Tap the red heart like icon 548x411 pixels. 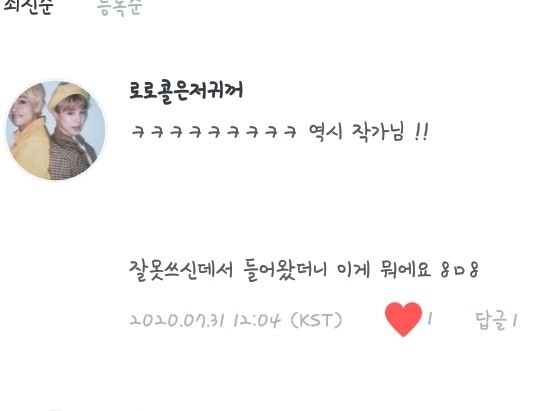coord(403,319)
